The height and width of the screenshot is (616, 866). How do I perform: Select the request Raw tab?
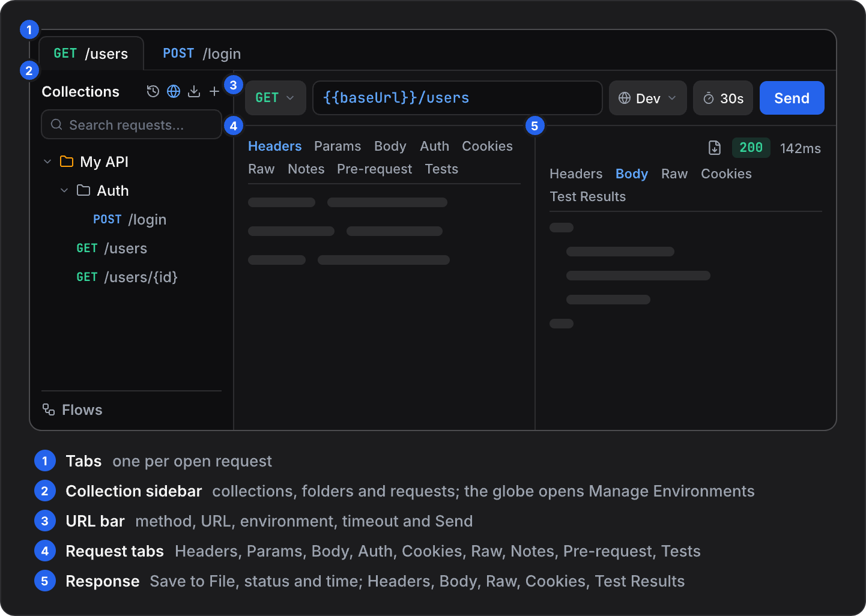(261, 169)
